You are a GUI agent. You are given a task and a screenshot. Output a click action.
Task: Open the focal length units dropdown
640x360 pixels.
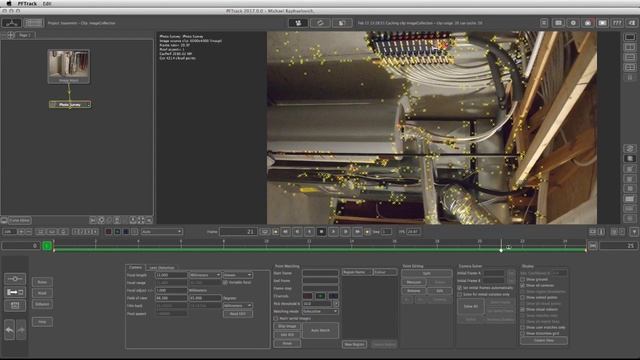pos(205,275)
